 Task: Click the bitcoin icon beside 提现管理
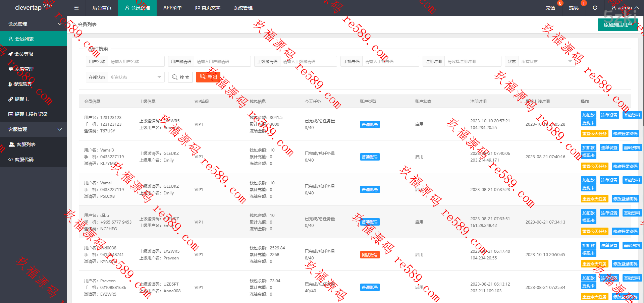pos(10,84)
